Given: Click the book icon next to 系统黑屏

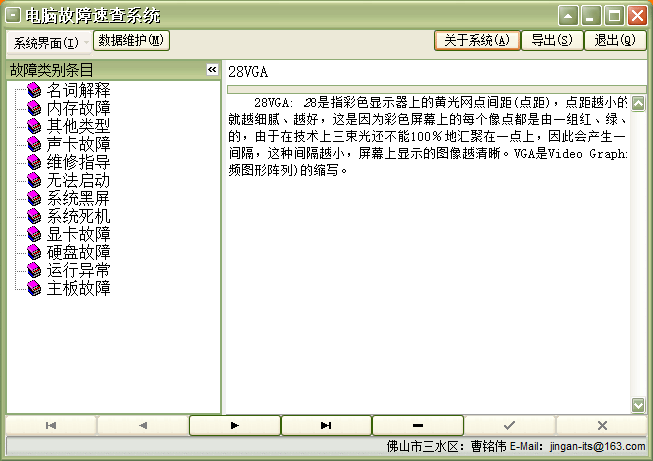Looking at the screenshot, I should pos(34,198).
